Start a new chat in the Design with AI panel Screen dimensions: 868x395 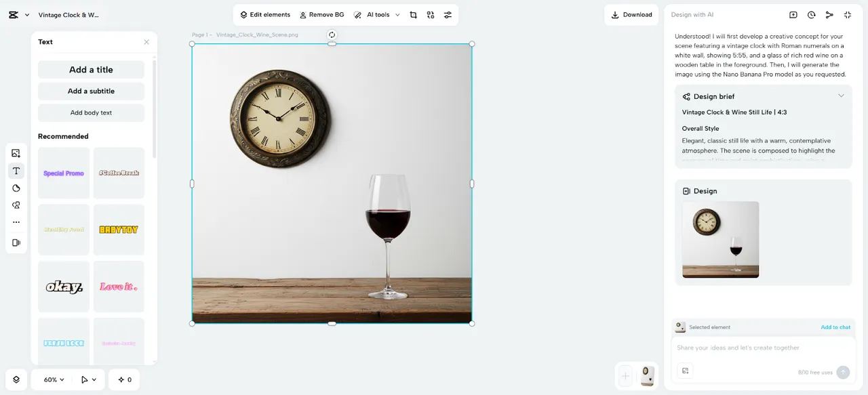coord(793,15)
